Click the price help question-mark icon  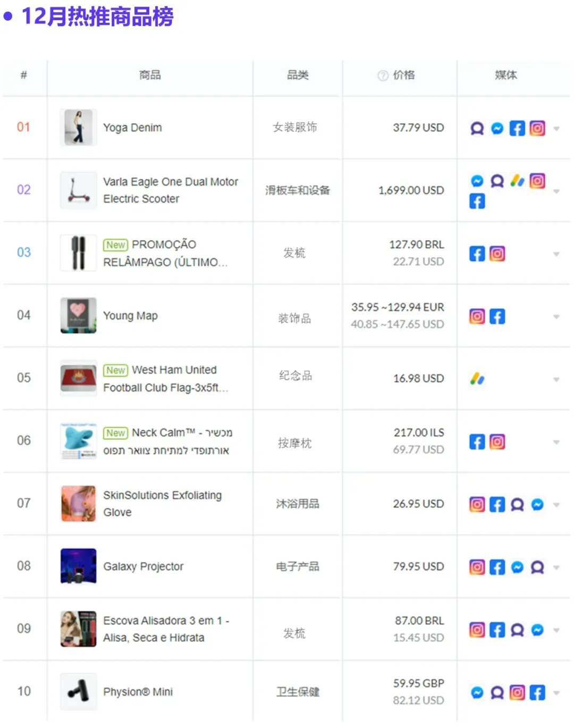tap(383, 75)
